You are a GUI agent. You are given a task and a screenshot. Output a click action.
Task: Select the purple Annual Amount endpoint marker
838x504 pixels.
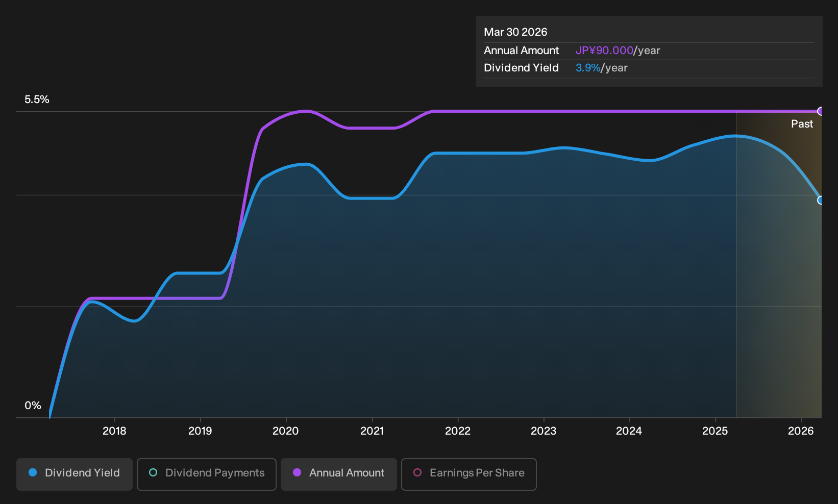click(821, 111)
